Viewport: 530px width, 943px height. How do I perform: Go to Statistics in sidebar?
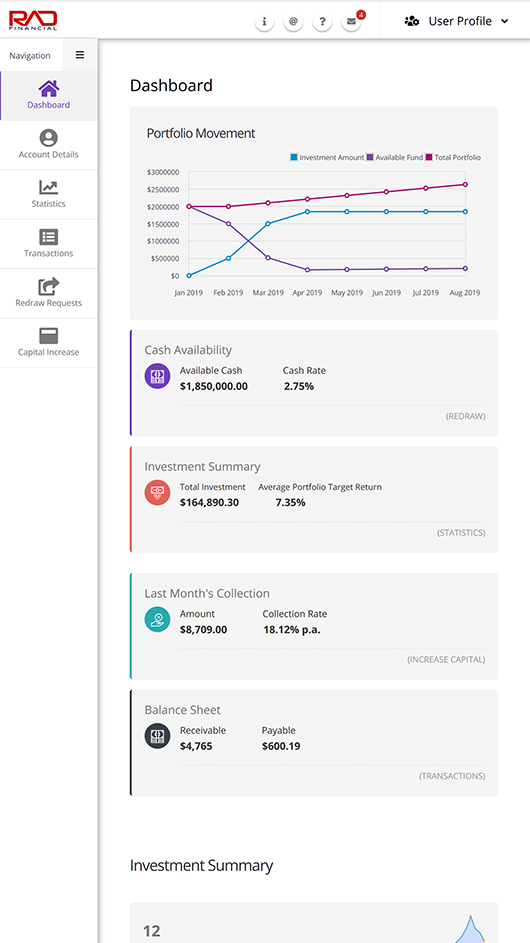pos(48,194)
